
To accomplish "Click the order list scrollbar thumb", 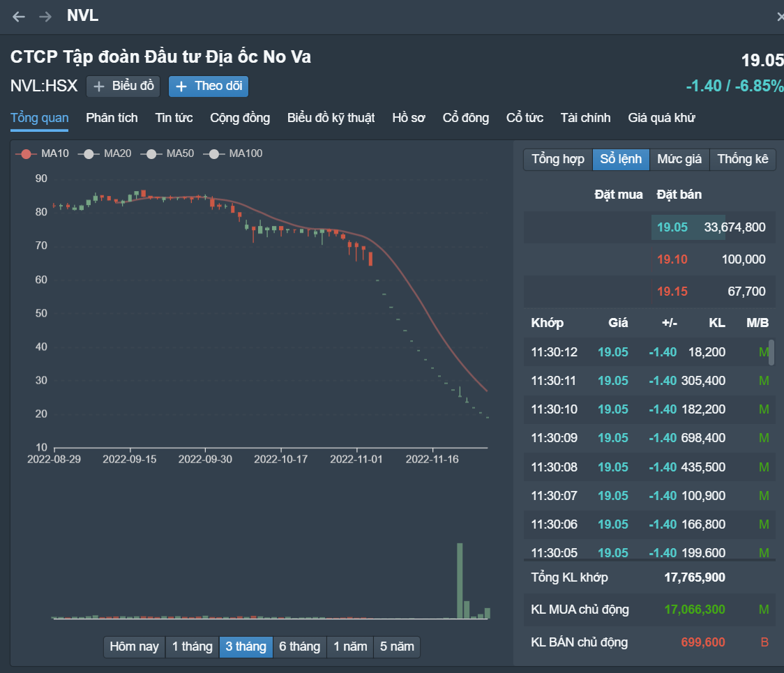I will tap(771, 352).
